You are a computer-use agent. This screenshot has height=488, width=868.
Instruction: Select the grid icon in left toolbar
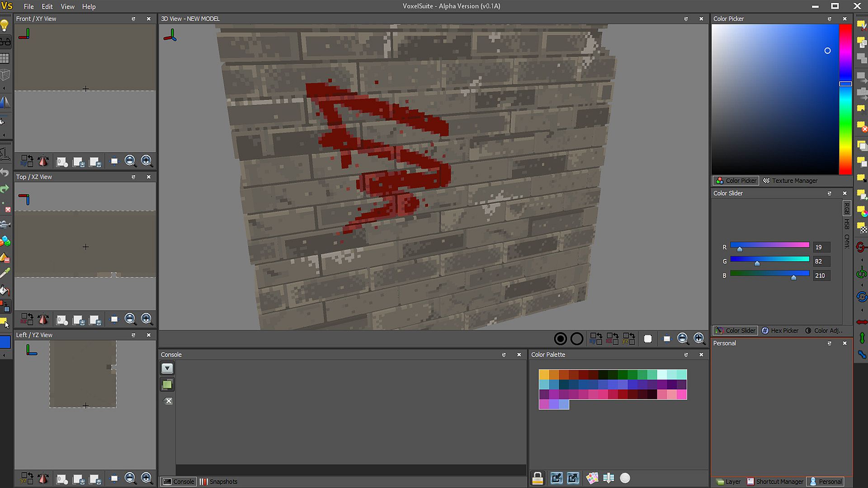pyautogui.click(x=5, y=58)
